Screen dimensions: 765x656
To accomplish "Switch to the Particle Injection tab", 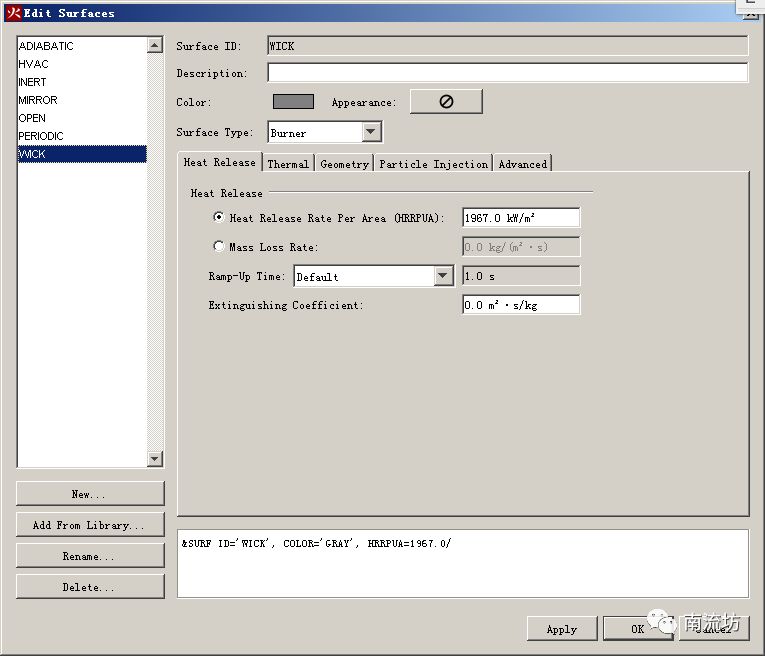I will pos(433,164).
